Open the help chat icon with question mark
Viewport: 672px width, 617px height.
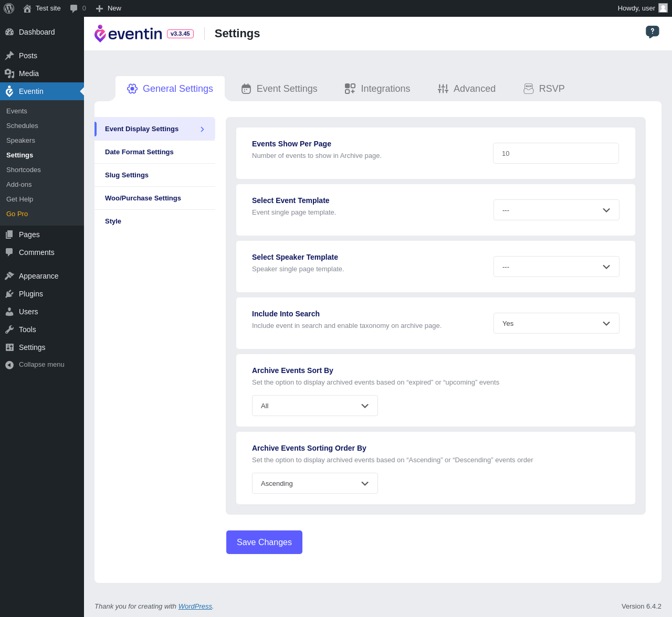(x=653, y=32)
